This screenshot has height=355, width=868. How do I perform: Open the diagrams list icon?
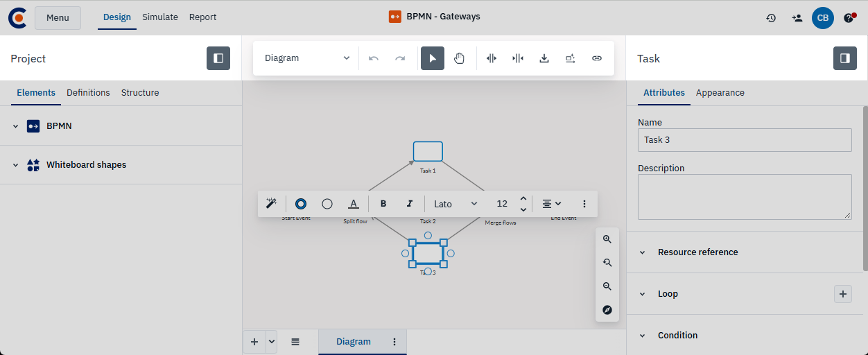295,342
